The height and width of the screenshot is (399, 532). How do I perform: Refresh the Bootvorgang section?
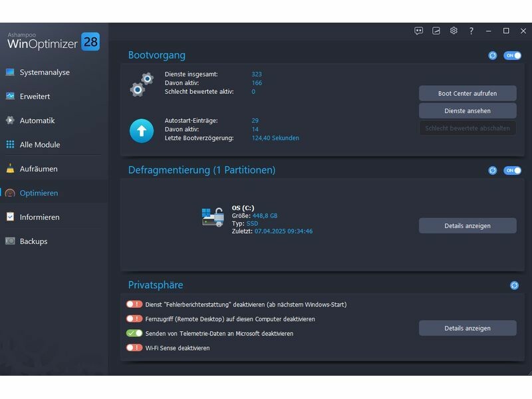pos(493,56)
